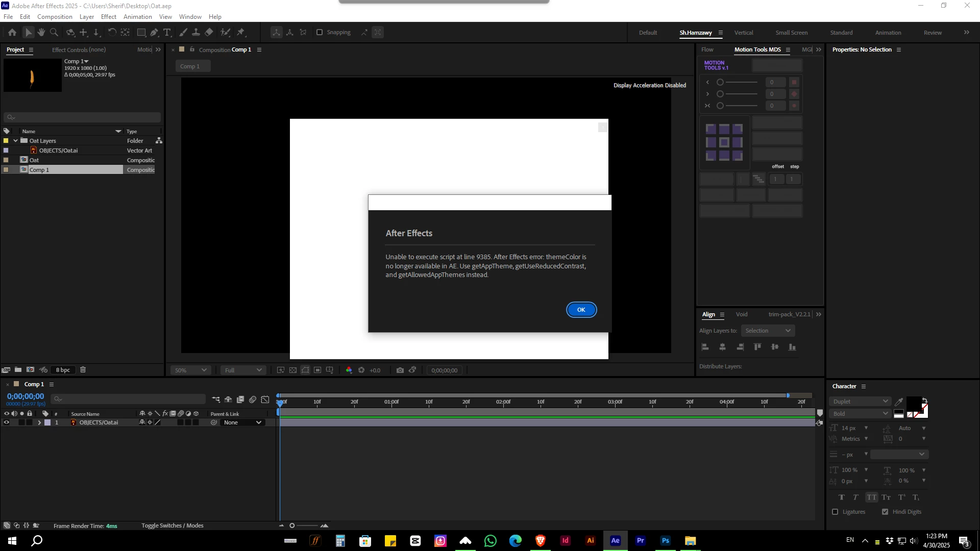Image resolution: width=980 pixels, height=551 pixels.
Task: Click the black fill color swatch
Action: tap(913, 403)
